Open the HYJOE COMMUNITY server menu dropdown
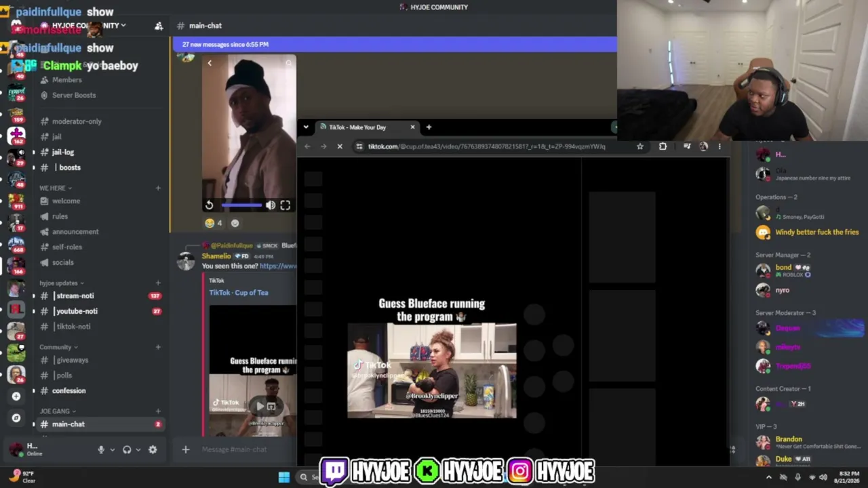This screenshot has width=868, height=488. pos(123,25)
